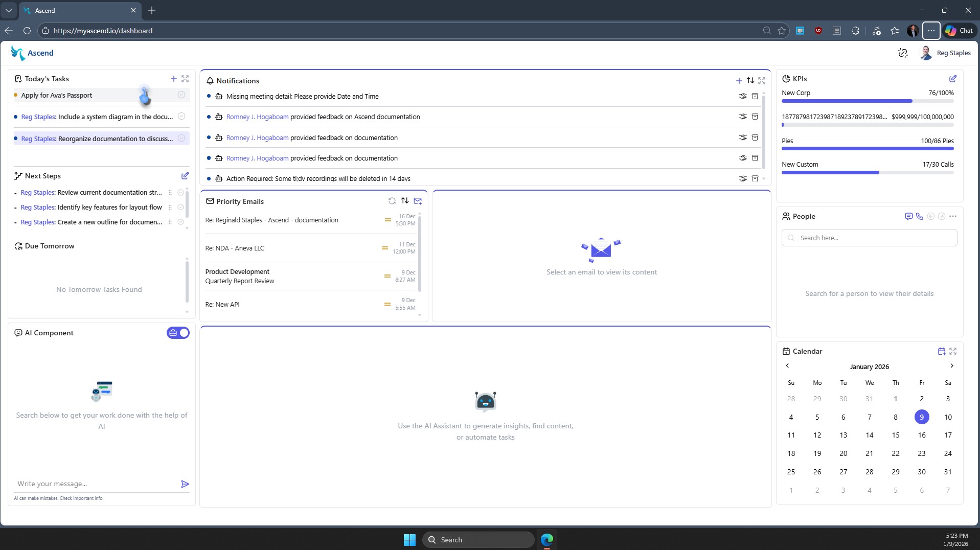
Task: Open the sort options in Notifications
Action: [x=749, y=80]
